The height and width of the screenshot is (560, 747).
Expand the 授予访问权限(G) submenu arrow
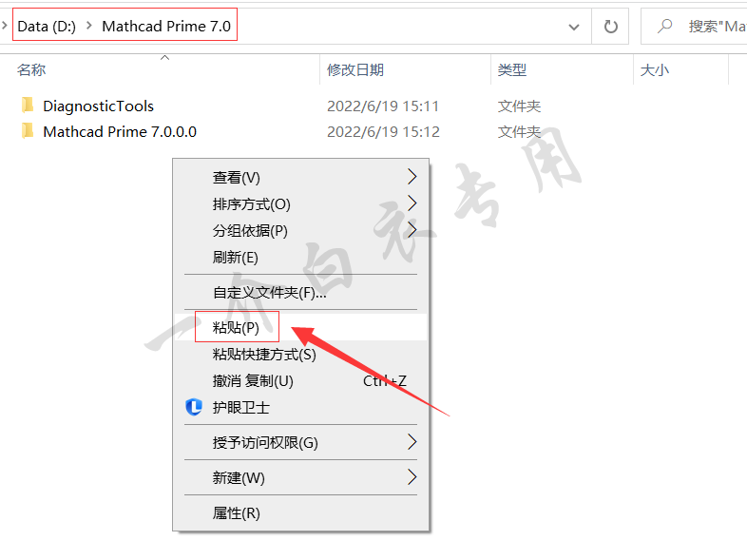(412, 442)
